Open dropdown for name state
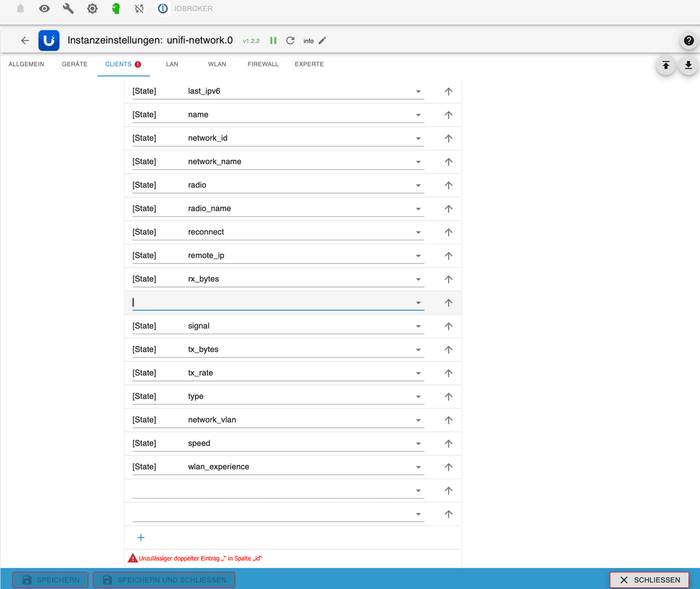 (418, 115)
